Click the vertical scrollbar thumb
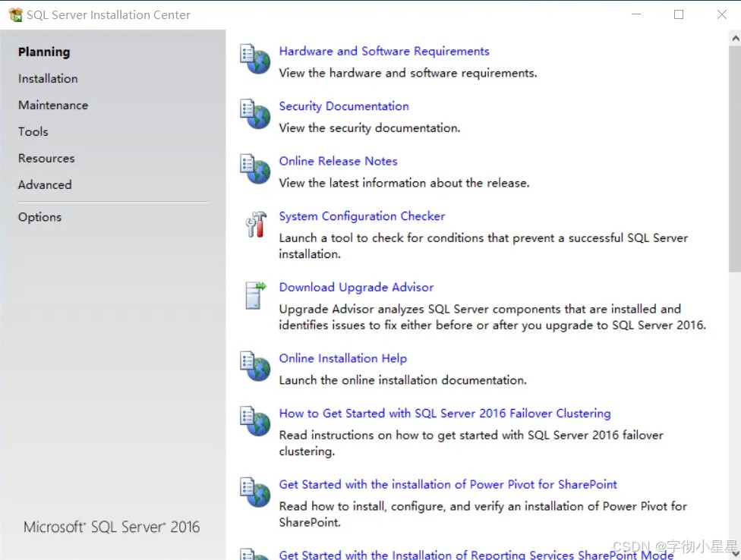The image size is (741, 560). point(735,159)
